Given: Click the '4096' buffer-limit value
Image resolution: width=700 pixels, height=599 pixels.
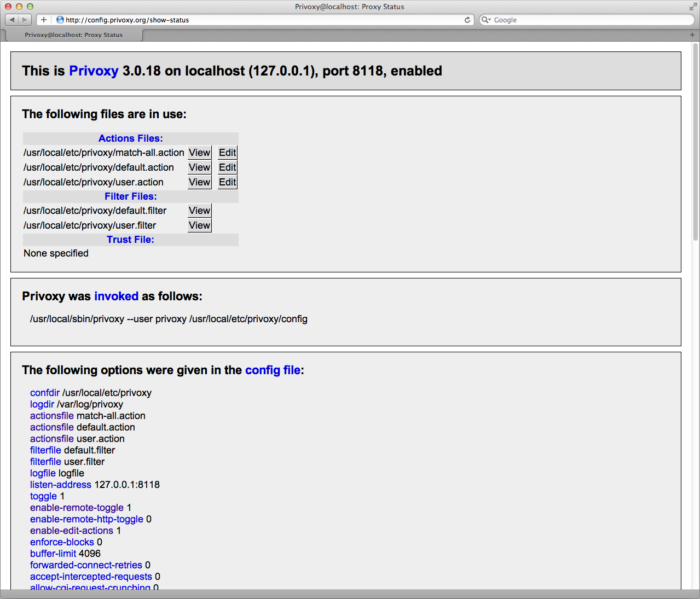Looking at the screenshot, I should click(90, 554).
